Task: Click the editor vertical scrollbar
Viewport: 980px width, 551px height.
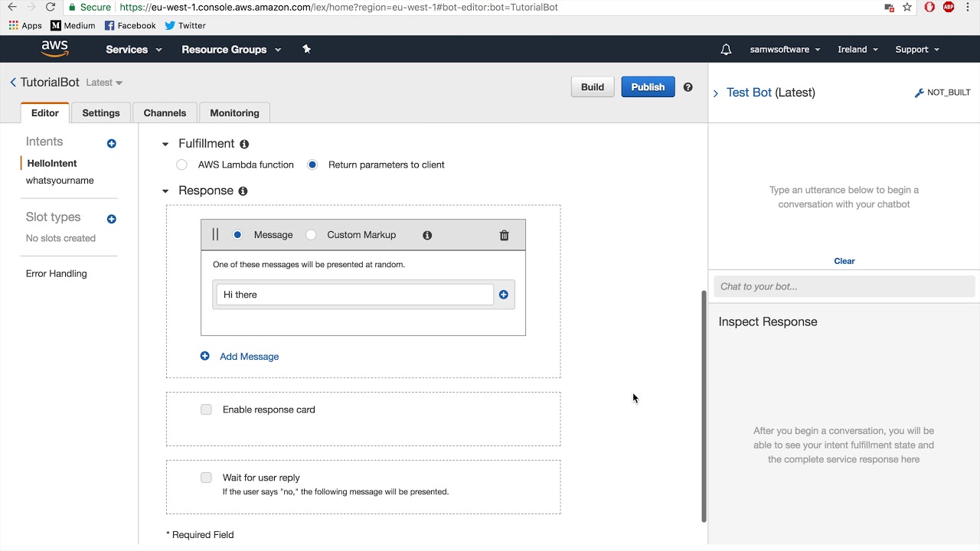Action: [x=704, y=406]
